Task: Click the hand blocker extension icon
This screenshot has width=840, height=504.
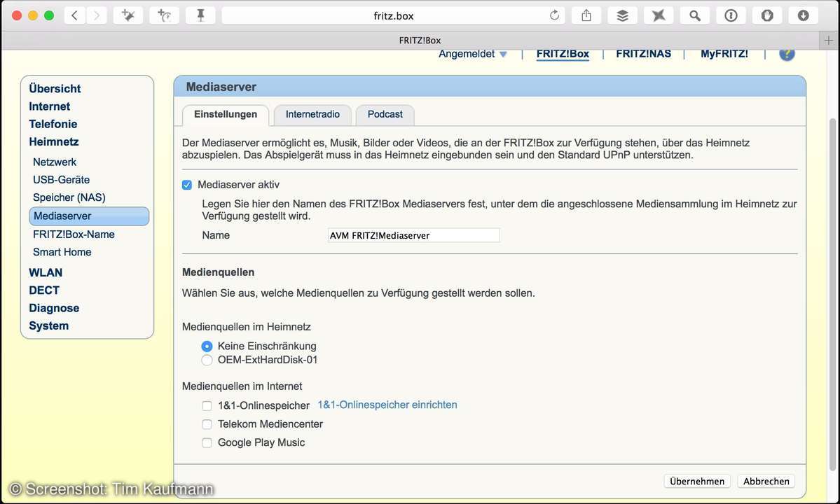Action: [x=767, y=15]
